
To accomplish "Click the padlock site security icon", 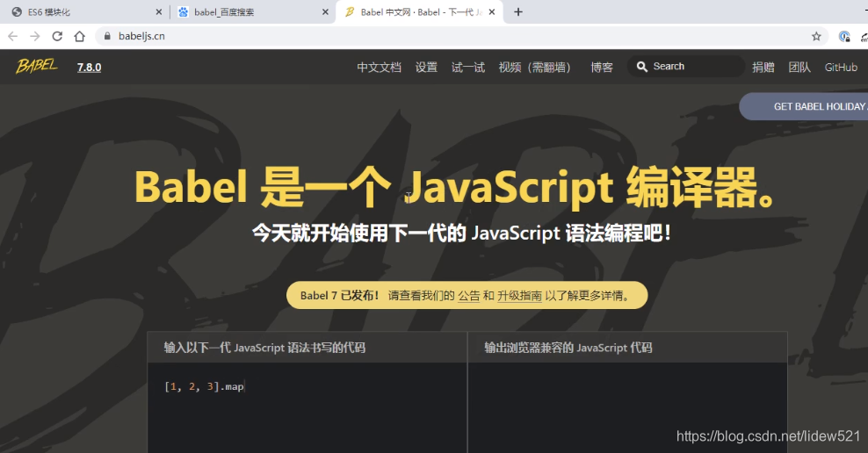I will coord(107,36).
